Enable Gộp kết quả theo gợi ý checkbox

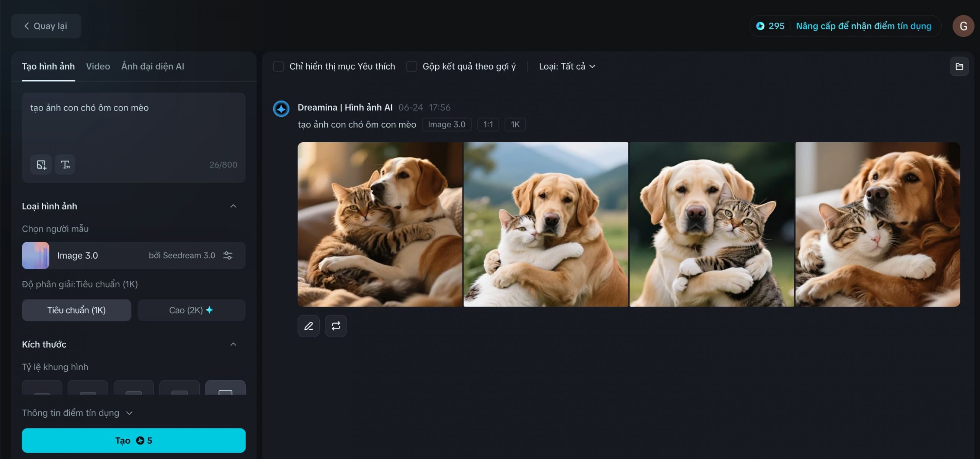coord(412,66)
